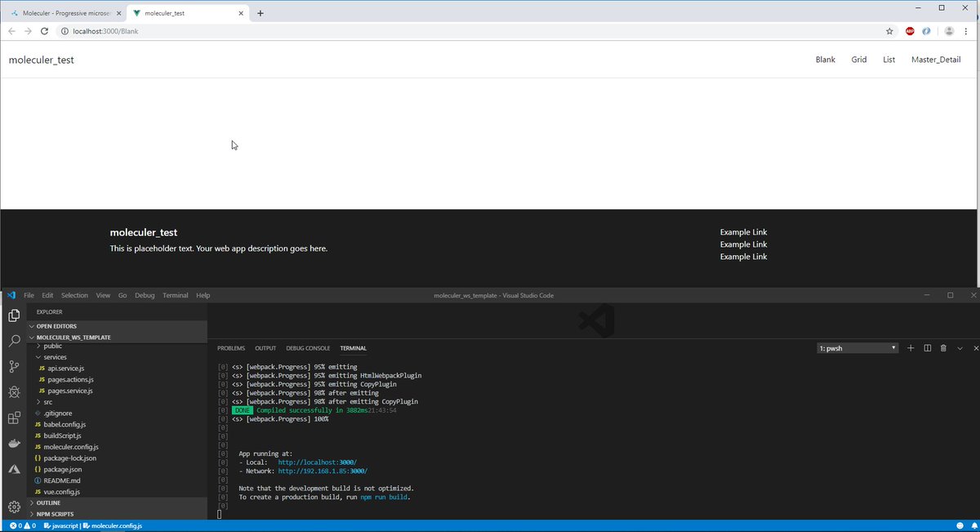
Task: Go to the List page link
Action: [x=889, y=60]
